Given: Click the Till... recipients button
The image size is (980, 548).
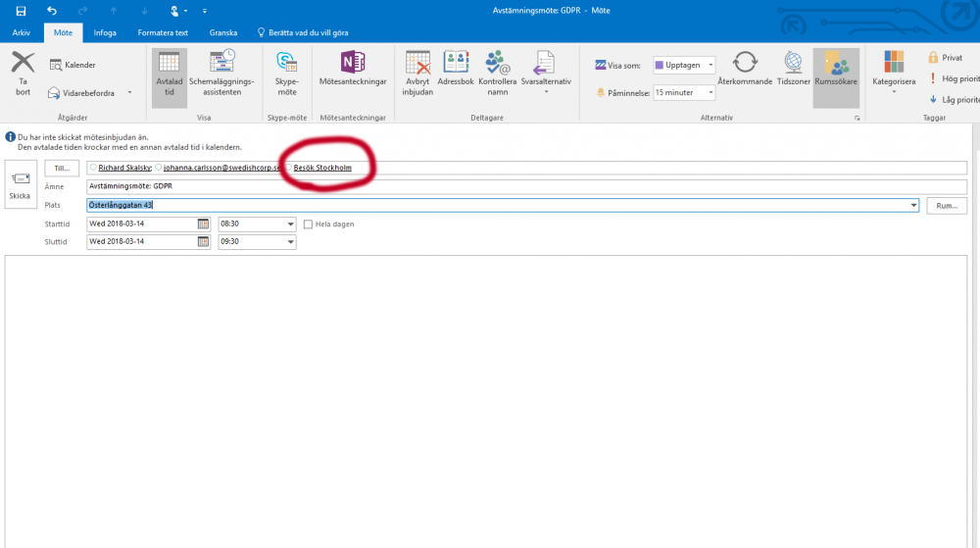Looking at the screenshot, I should click(x=62, y=169).
